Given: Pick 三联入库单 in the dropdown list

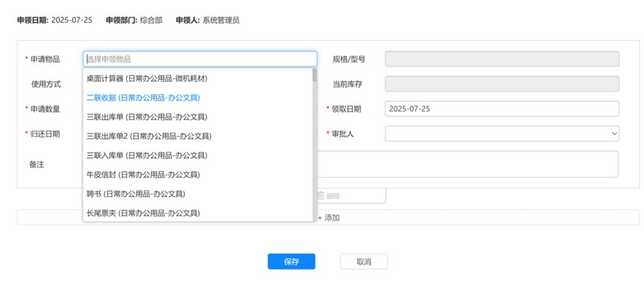Looking at the screenshot, I should point(146,156).
